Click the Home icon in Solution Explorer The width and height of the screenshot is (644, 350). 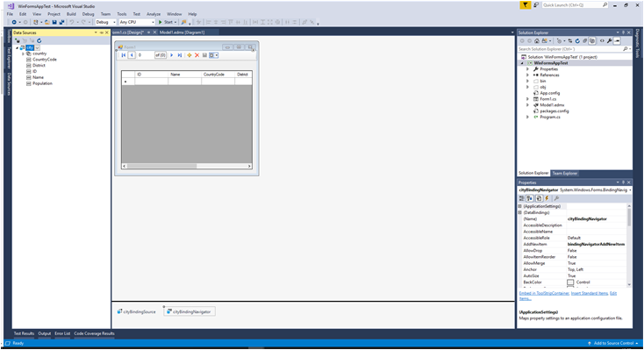pyautogui.click(x=537, y=40)
